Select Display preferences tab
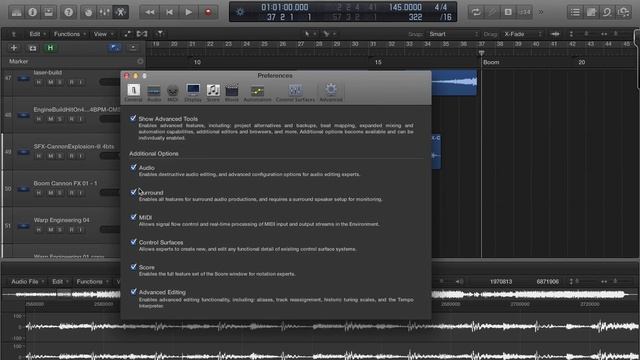 coord(193,93)
